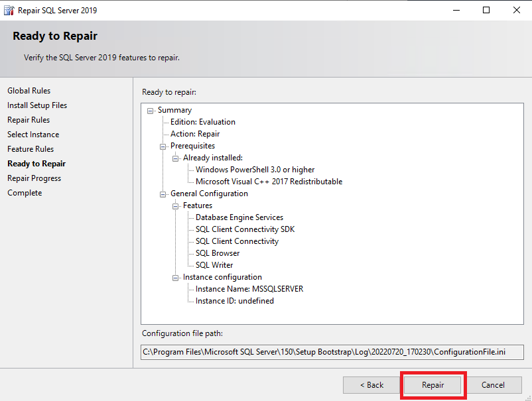
Task: Minimize the Repair SQL Server window
Action: [x=456, y=10]
